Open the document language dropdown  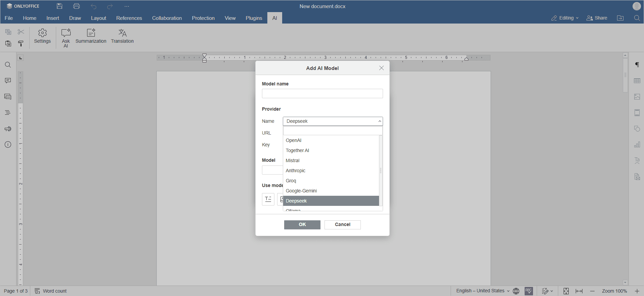coord(483,291)
